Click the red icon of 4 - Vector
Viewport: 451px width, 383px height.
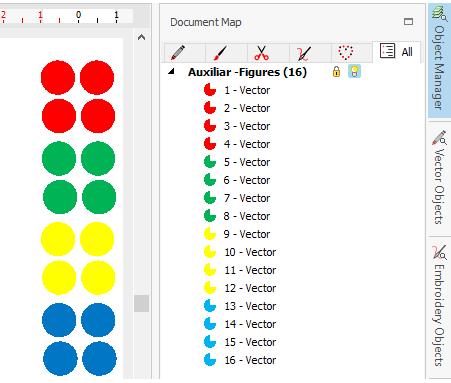(x=210, y=144)
